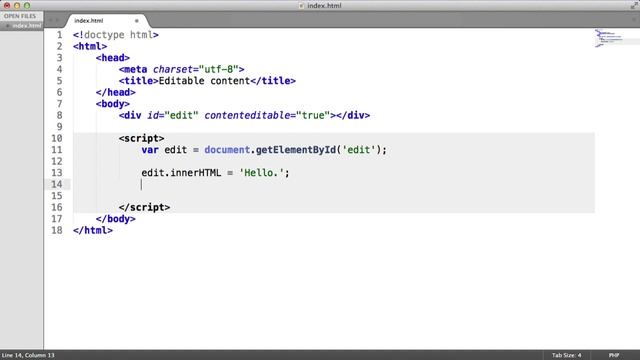The height and width of the screenshot is (360, 640).
Task: Click the closing </head> tag
Action: pyautogui.click(x=116, y=92)
